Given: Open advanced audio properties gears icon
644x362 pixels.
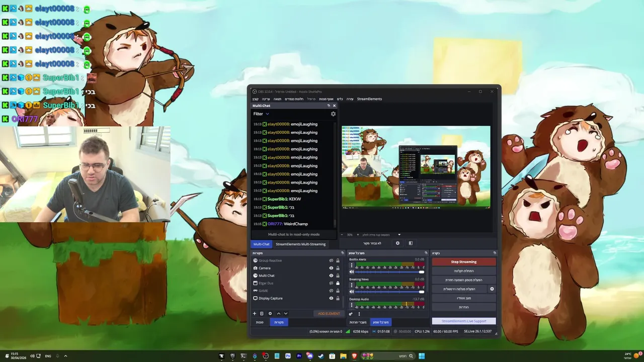Looking at the screenshot, I should tap(351, 314).
